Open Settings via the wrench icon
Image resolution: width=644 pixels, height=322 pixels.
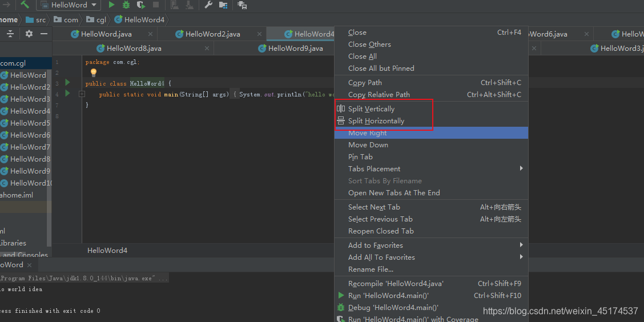coord(208,5)
